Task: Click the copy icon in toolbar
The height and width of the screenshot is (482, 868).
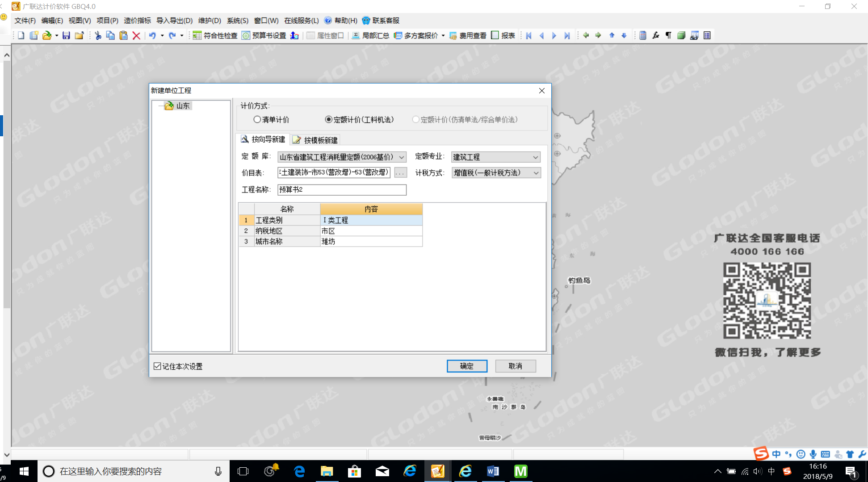Action: 110,36
